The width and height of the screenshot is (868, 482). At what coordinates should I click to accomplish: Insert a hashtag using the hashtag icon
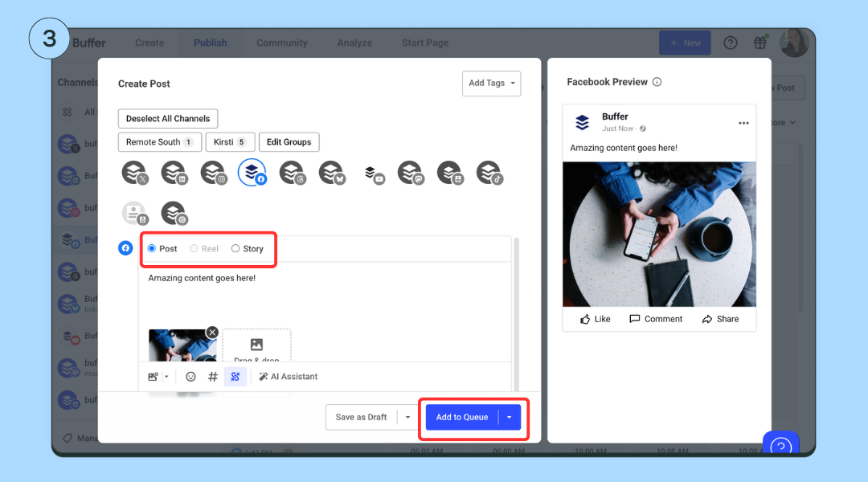212,376
